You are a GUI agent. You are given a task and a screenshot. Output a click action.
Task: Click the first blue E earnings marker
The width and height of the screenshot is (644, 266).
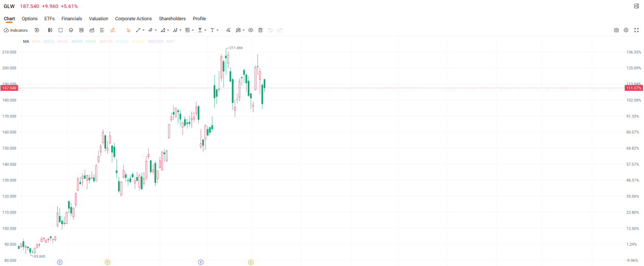(x=60, y=262)
